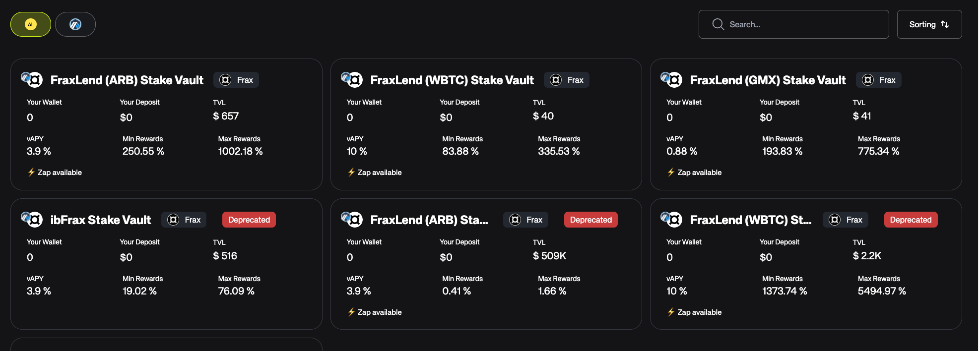Click Frax tag on FraxLend (GMX) vault
Screen dimensions: 980x351
(879, 80)
